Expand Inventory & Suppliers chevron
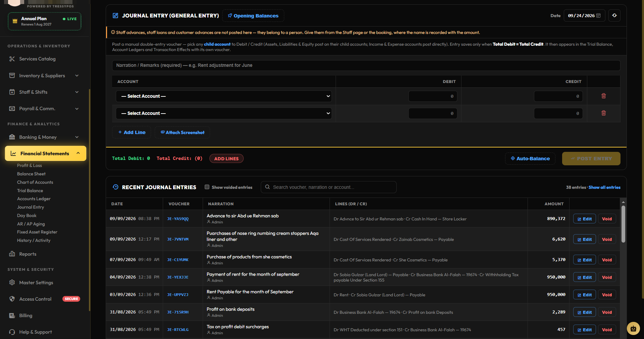Viewport: 644px width, 339px height. coord(77,76)
